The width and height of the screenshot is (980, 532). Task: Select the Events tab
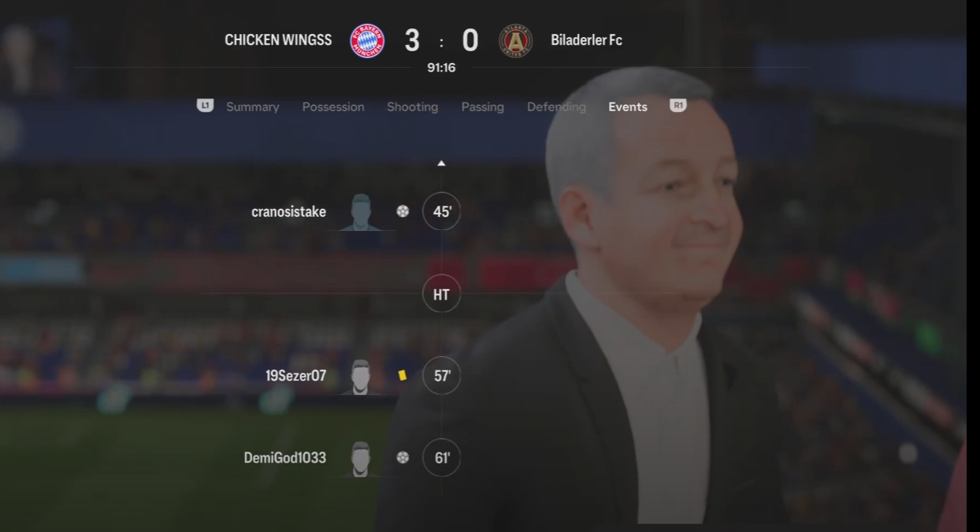click(x=628, y=106)
